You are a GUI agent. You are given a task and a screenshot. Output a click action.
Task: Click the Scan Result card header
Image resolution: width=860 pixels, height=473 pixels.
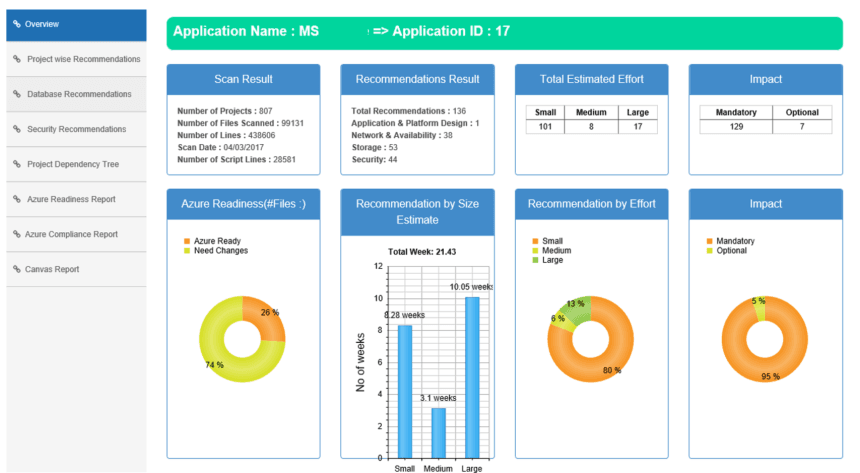coord(244,80)
